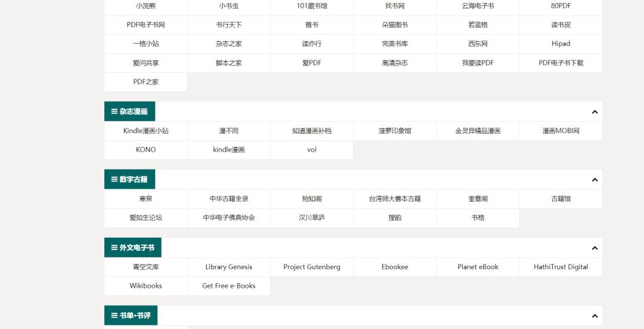This screenshot has height=329, width=644.
Task: Go to 高清杂志
Action: pos(395,63)
